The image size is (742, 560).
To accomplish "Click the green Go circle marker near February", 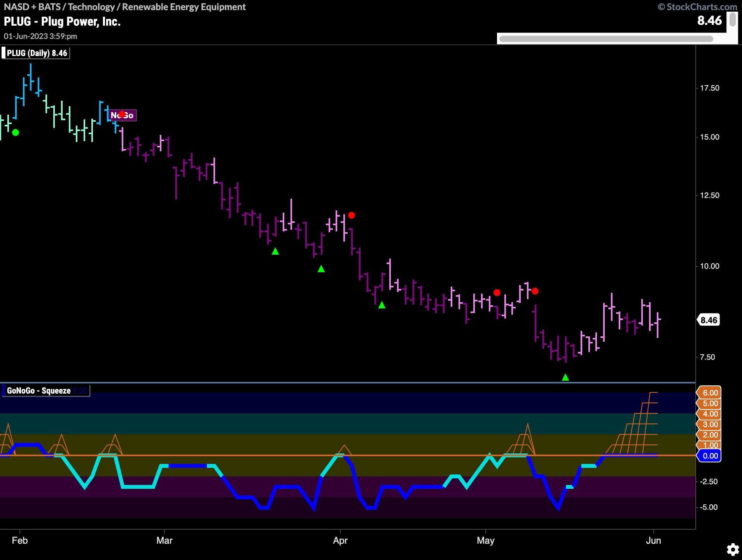I will [16, 133].
